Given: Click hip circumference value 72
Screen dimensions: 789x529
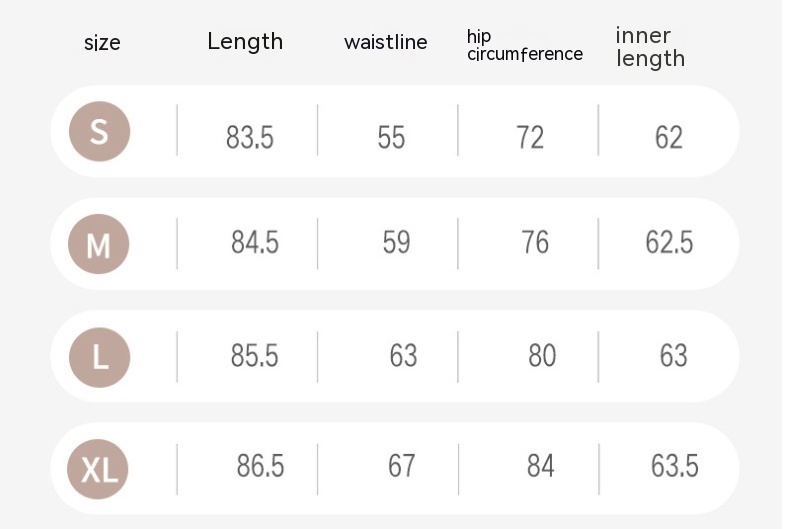Looking at the screenshot, I should (x=530, y=137).
